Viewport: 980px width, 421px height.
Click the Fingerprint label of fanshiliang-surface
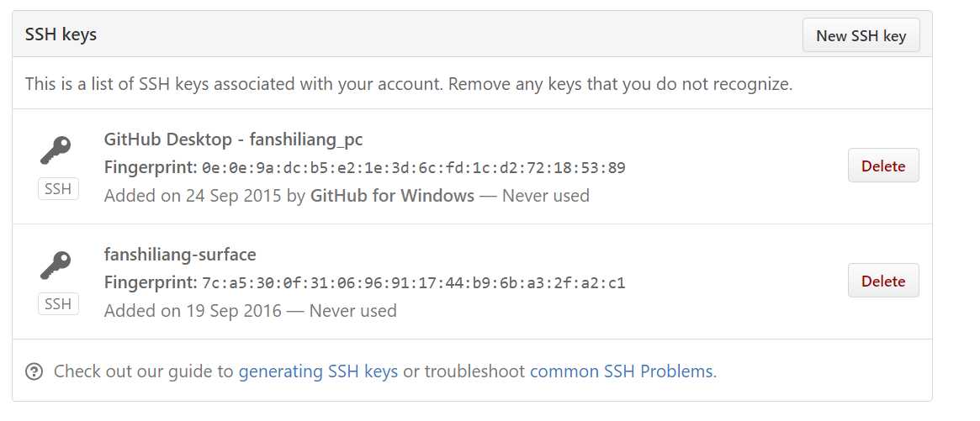[151, 282]
